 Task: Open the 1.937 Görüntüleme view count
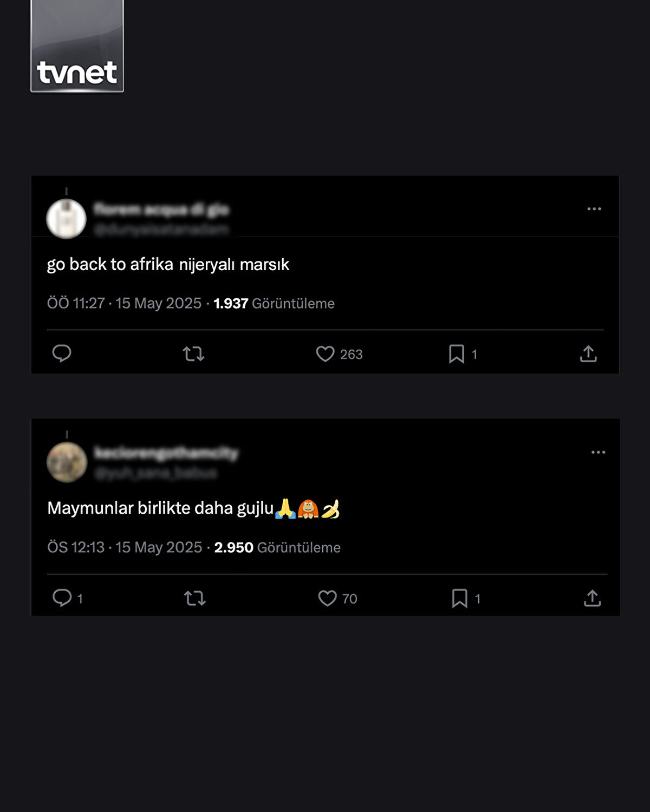(274, 303)
